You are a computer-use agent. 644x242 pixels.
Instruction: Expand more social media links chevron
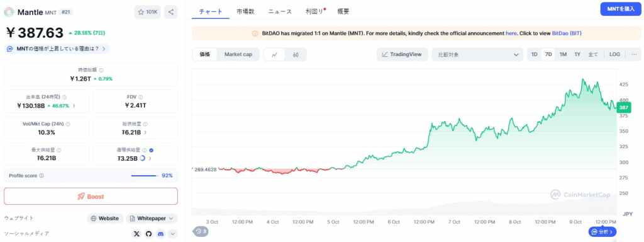coord(173,234)
